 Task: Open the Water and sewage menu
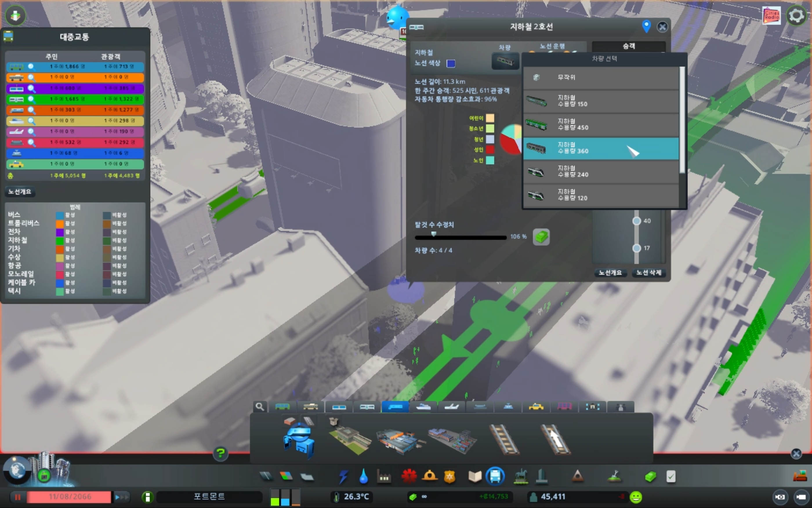[363, 476]
